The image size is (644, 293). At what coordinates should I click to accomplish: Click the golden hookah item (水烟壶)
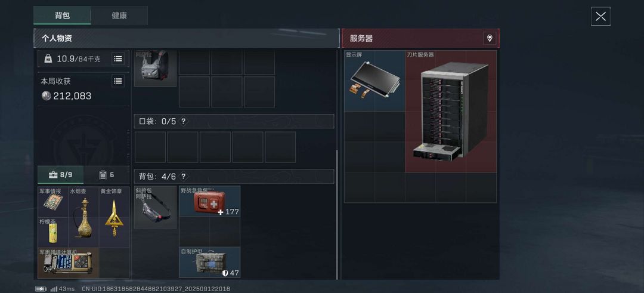click(x=84, y=217)
